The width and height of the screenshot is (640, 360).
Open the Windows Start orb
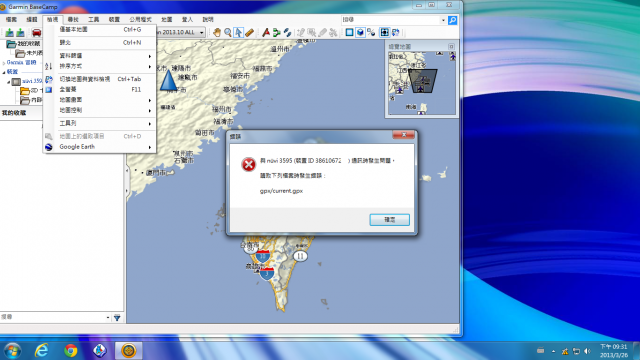(x=12, y=351)
